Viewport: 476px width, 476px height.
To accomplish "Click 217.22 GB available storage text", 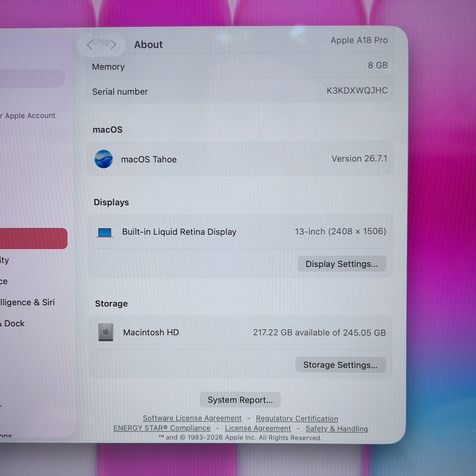I will coord(319,333).
